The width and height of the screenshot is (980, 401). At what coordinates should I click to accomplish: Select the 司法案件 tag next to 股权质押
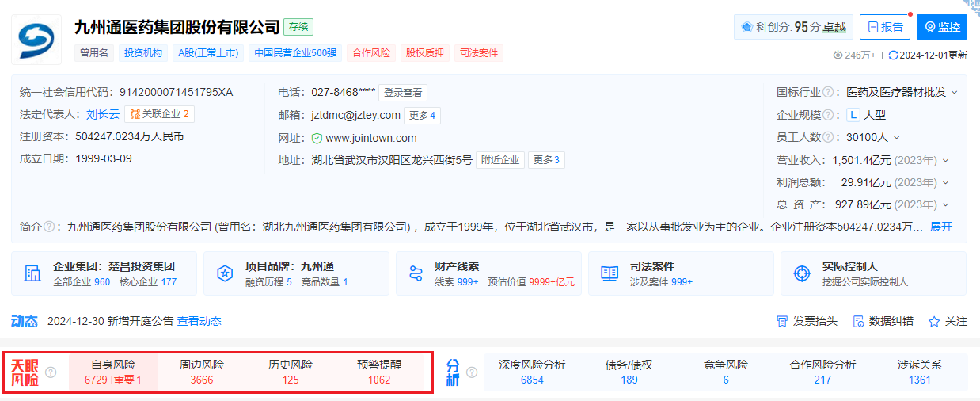pyautogui.click(x=479, y=53)
